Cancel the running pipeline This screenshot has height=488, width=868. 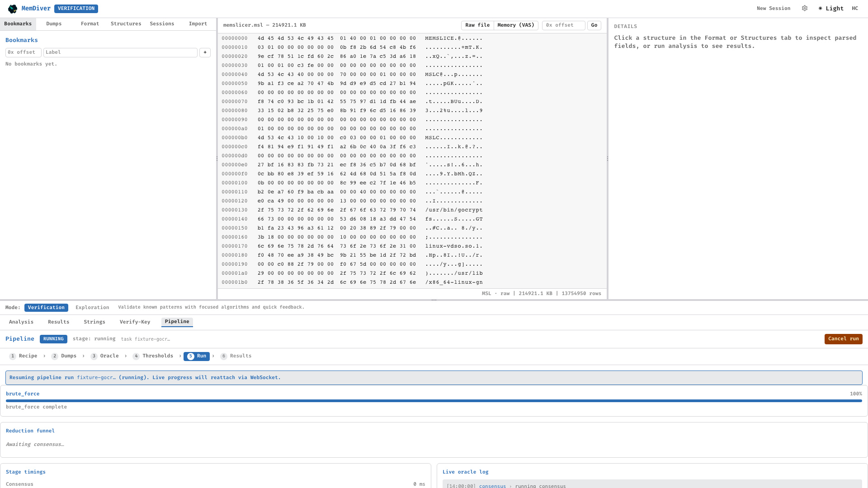(843, 339)
